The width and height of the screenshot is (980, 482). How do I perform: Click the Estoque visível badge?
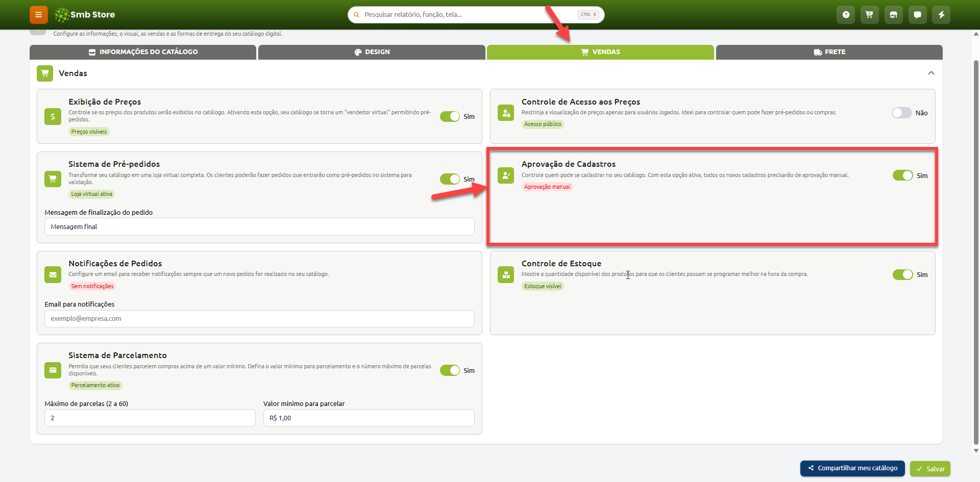(543, 286)
